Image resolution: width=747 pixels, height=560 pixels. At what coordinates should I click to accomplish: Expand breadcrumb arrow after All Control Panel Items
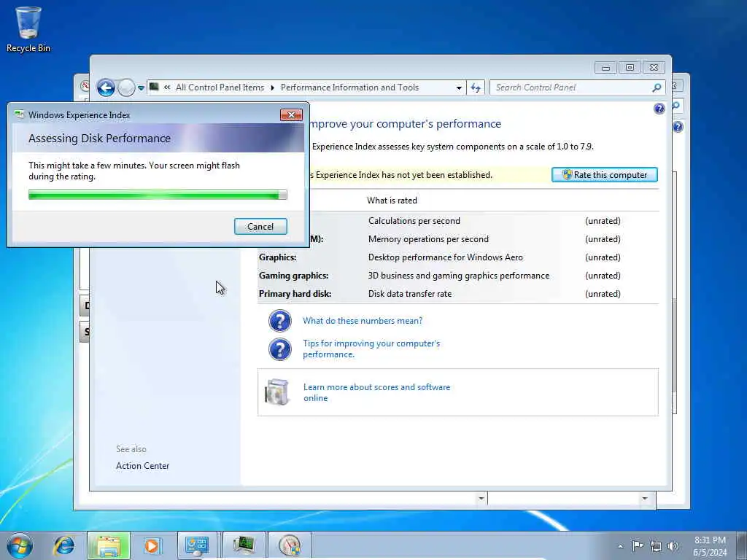coord(273,87)
